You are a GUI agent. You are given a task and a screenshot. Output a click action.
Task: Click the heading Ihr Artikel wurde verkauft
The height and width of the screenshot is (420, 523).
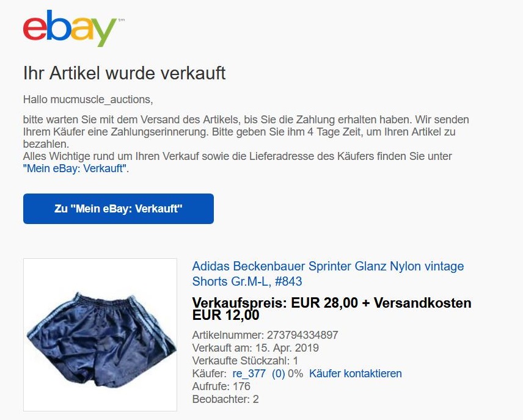[x=124, y=73]
